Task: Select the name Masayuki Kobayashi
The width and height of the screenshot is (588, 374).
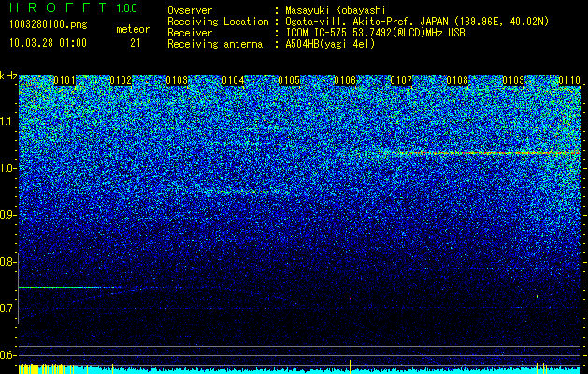Action: (x=336, y=11)
